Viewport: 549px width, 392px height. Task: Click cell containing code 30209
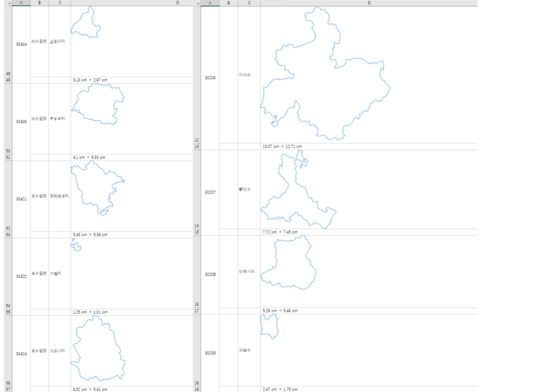[210, 353]
